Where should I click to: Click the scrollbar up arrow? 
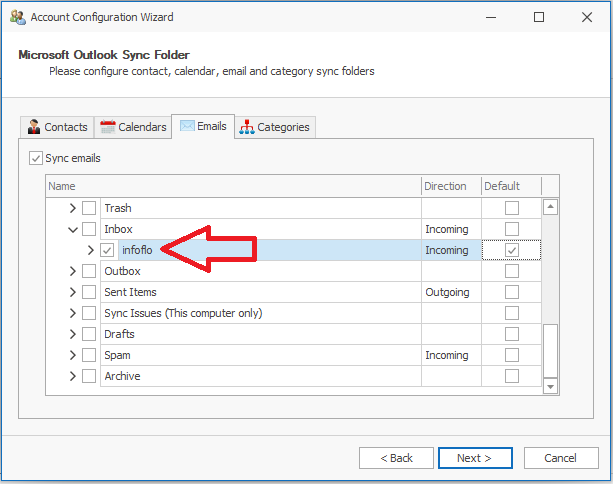(549, 208)
